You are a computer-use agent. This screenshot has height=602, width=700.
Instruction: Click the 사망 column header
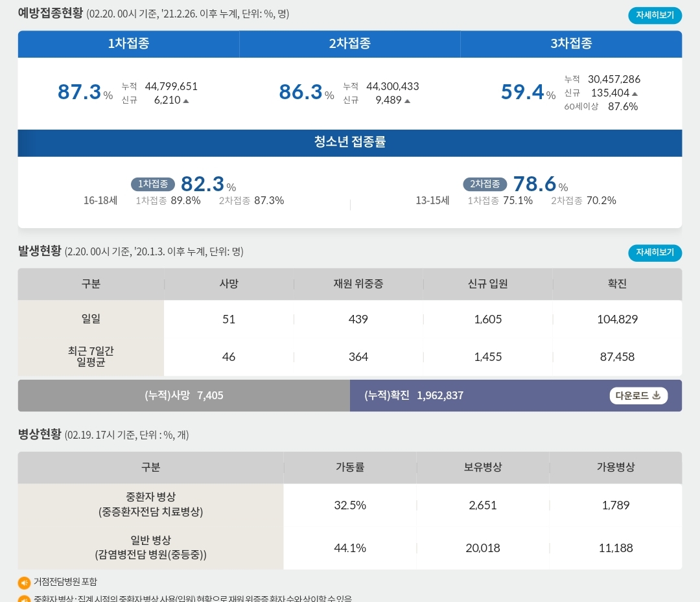(229, 284)
